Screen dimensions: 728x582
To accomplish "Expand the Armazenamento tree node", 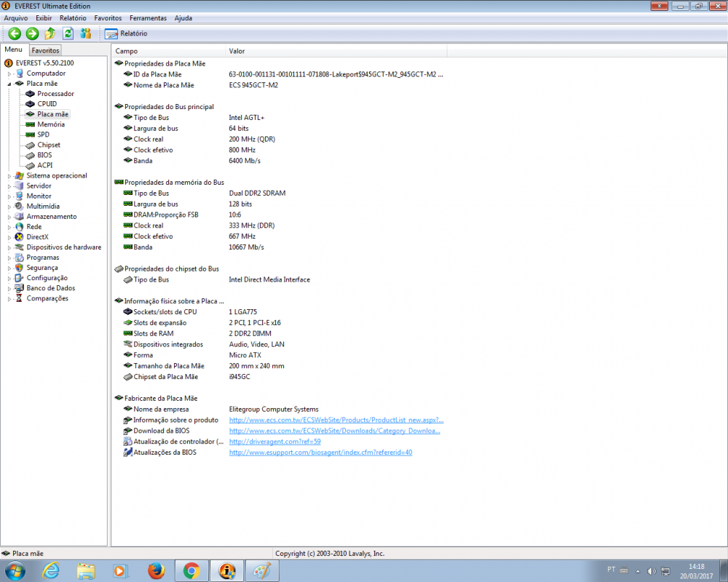I will click(9, 217).
